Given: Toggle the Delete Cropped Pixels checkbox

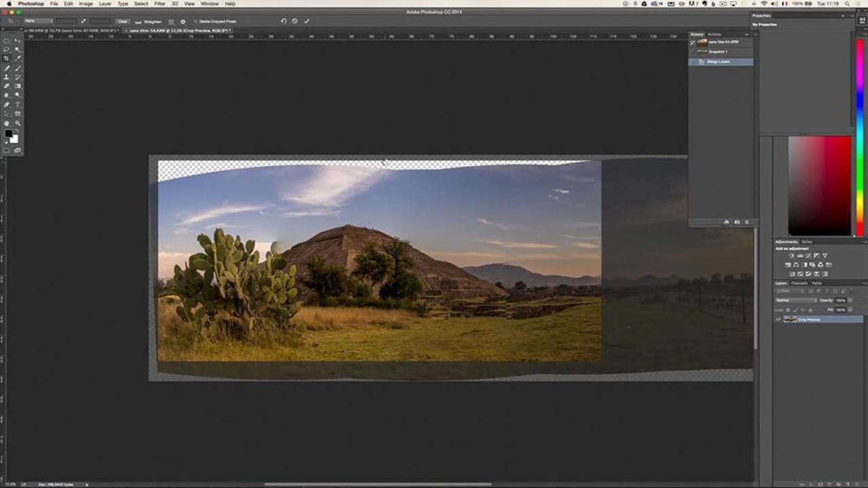Looking at the screenshot, I should tap(195, 22).
